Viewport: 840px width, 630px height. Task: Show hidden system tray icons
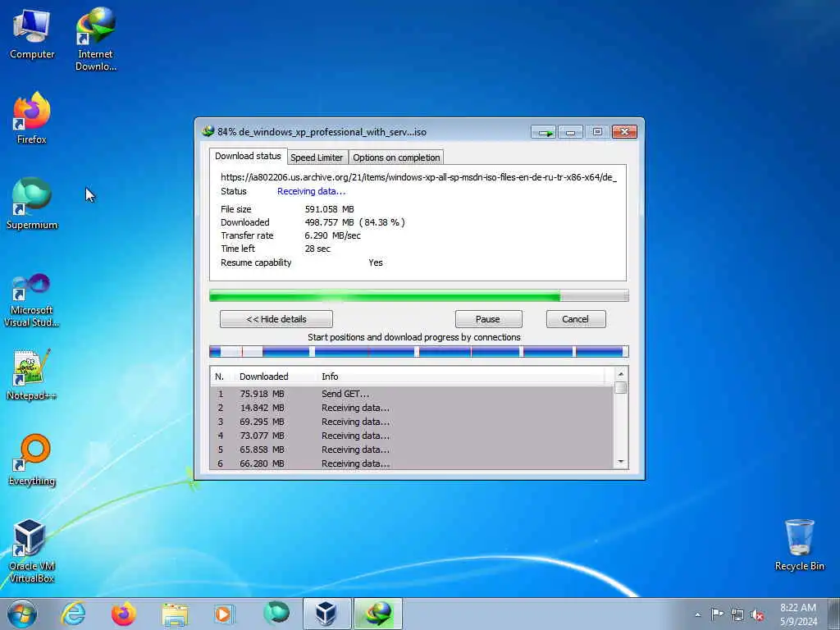(697, 614)
